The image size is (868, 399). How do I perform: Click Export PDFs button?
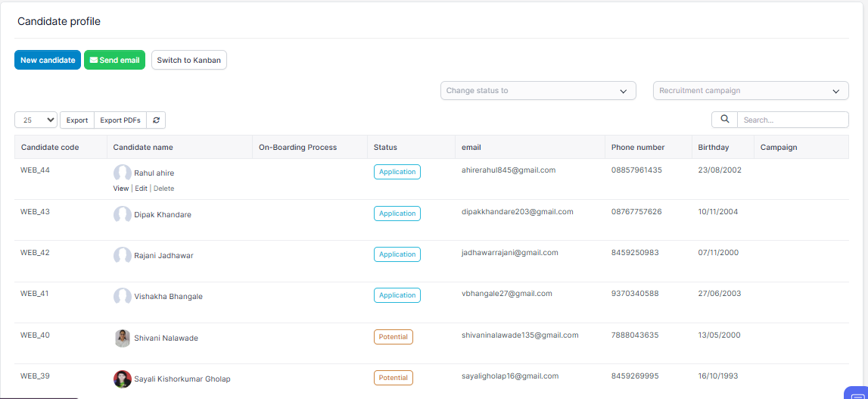point(120,120)
